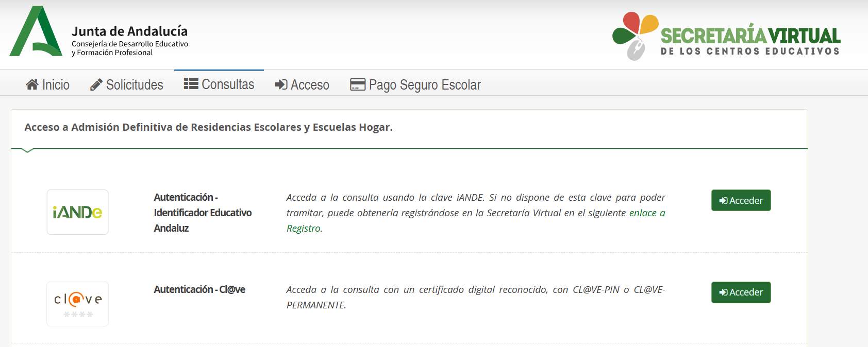Click 'Autenticación - Identificador Educativo Andaluz' label
The height and width of the screenshot is (347, 868).
(203, 213)
